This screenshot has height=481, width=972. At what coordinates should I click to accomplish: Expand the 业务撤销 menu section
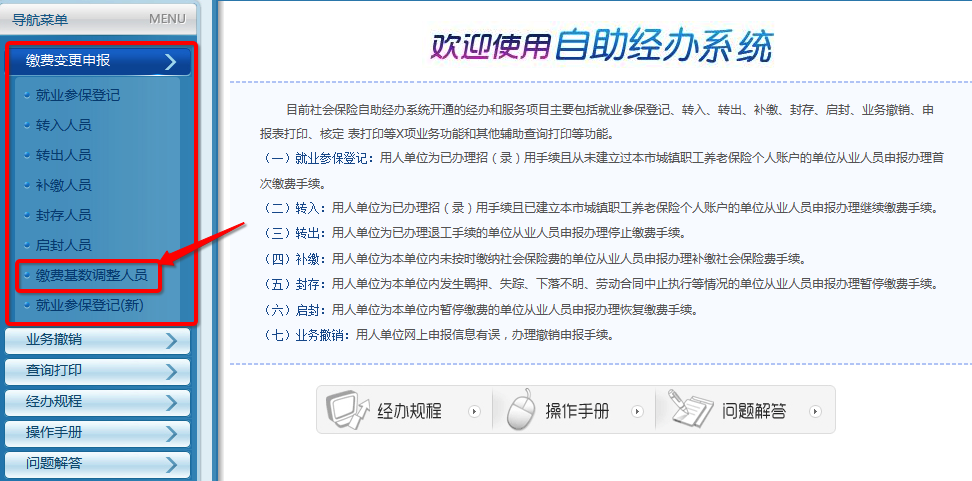97,340
